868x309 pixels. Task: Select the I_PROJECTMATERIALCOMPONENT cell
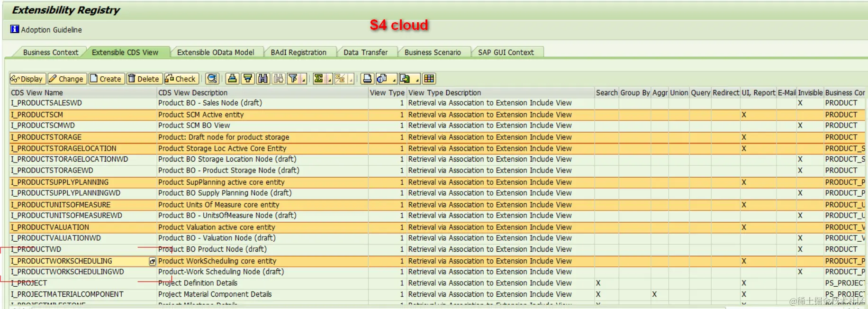[x=83, y=294]
